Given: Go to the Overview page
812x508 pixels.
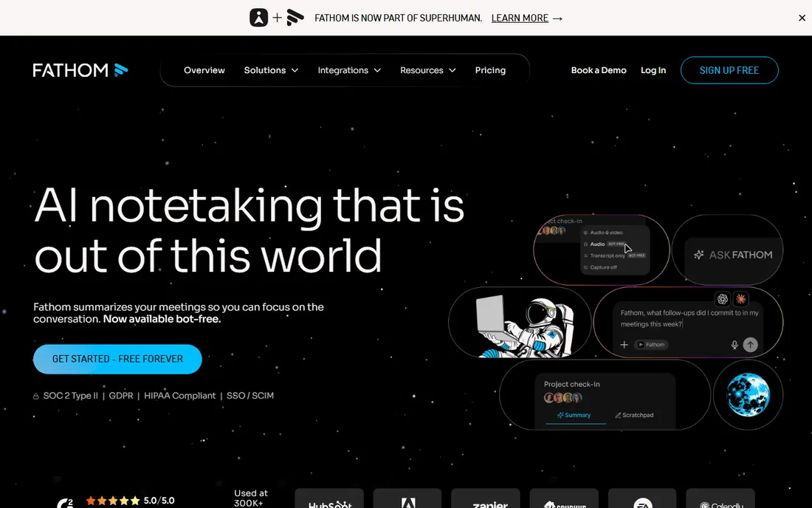Looking at the screenshot, I should point(204,70).
